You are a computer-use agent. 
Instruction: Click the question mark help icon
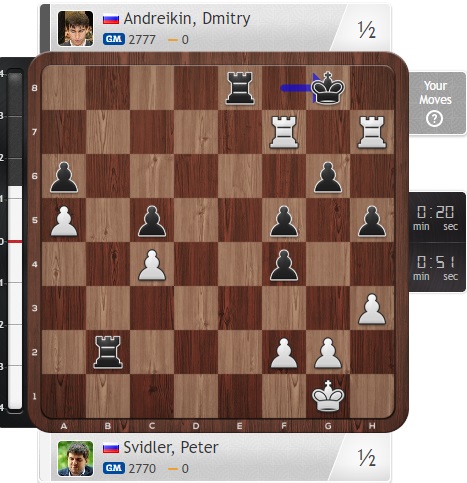tap(434, 119)
